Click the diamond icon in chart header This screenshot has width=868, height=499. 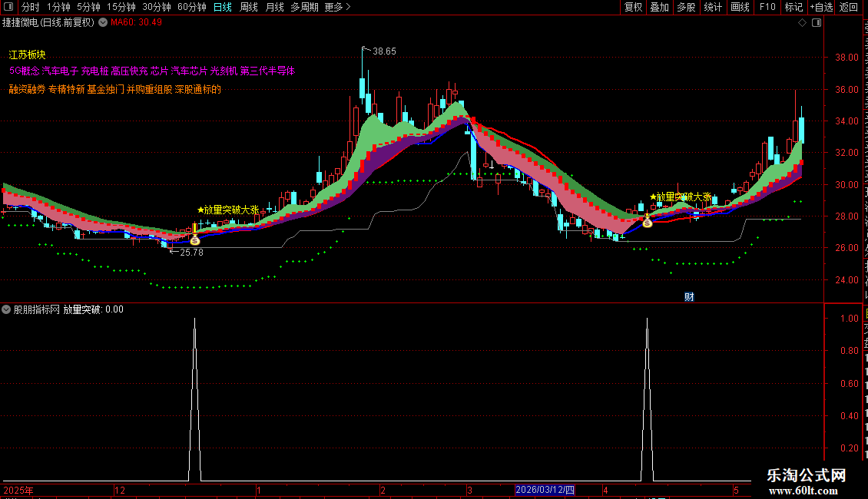[x=802, y=23]
